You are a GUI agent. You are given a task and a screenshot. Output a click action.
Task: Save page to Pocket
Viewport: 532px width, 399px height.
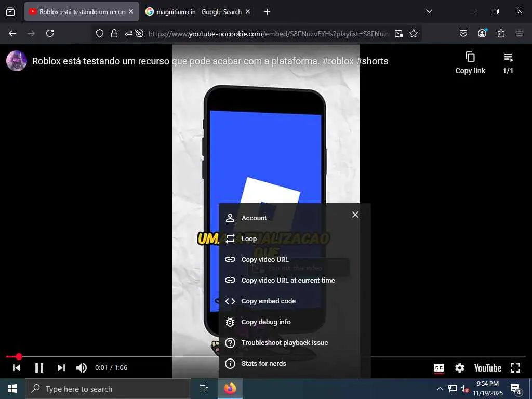point(463,33)
